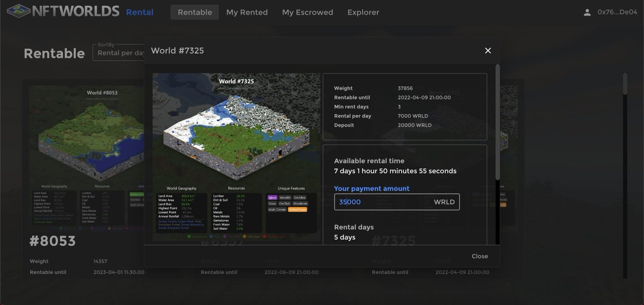
Task: Click the "Your payment amount" label
Action: 372,188
